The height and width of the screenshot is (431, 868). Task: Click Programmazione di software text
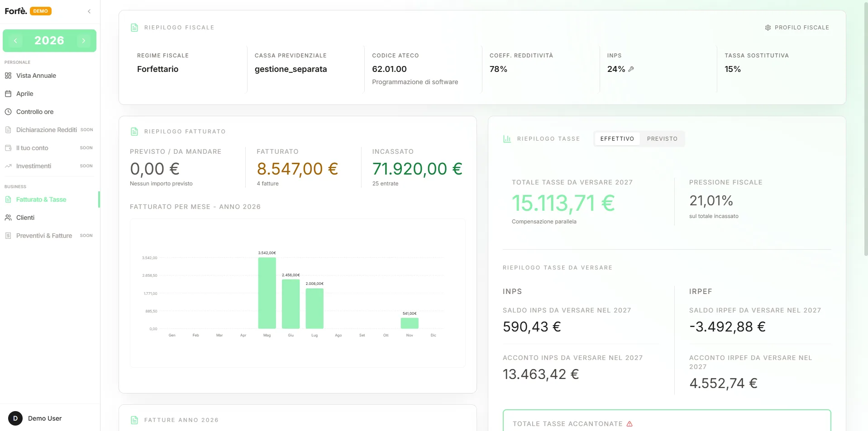pos(415,82)
